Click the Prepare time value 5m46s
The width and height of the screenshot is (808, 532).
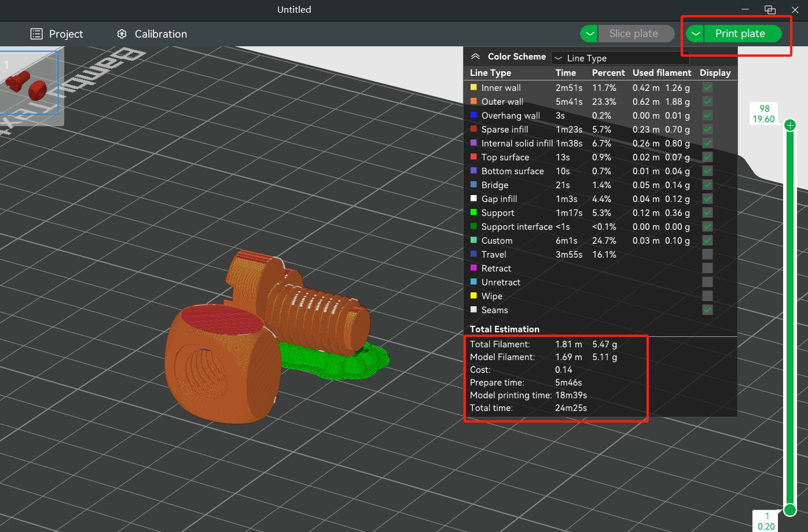(568, 383)
